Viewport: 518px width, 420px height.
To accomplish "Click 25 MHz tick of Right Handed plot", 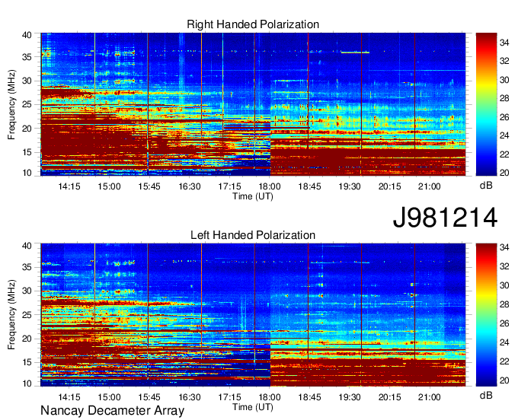I will click(x=27, y=104).
